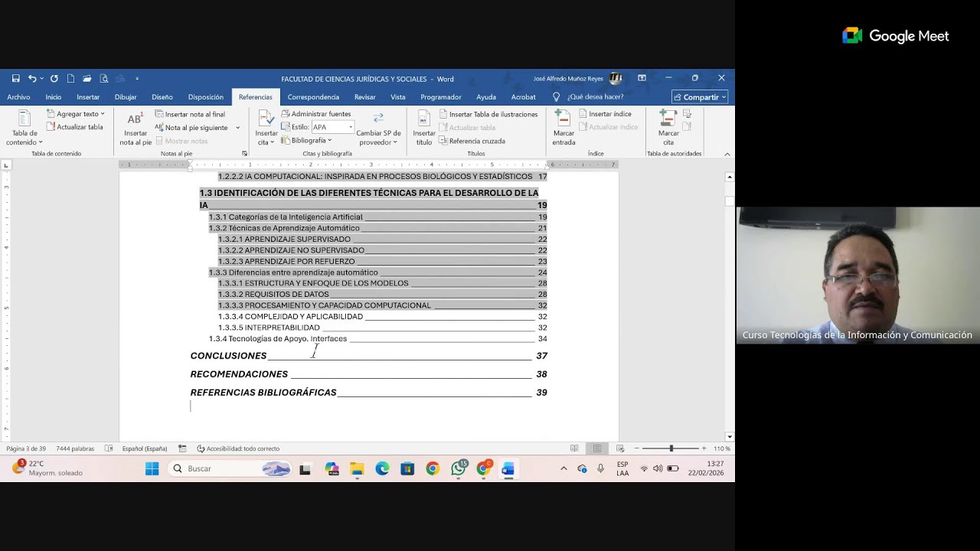Switch to the Disposición tab
Image resolution: width=980 pixels, height=551 pixels.
coord(206,97)
